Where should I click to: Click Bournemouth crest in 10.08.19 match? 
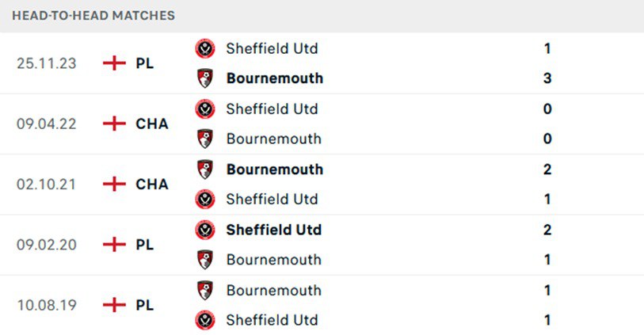(205, 290)
